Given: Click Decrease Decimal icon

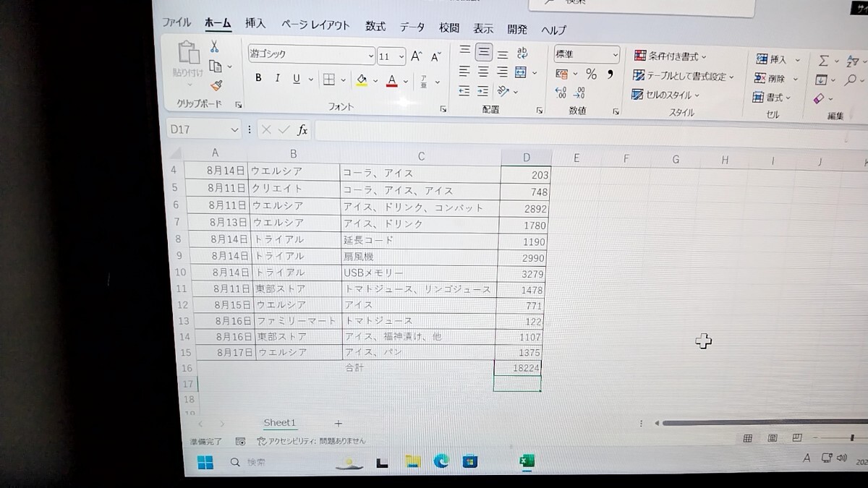Looking at the screenshot, I should tap(579, 93).
